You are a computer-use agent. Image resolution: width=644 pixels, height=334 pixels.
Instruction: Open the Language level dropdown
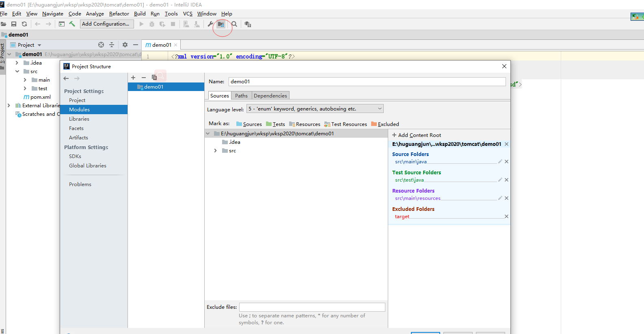315,108
